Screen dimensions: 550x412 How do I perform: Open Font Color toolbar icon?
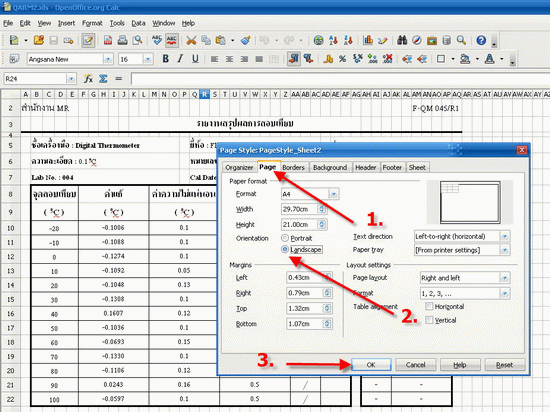click(x=490, y=59)
